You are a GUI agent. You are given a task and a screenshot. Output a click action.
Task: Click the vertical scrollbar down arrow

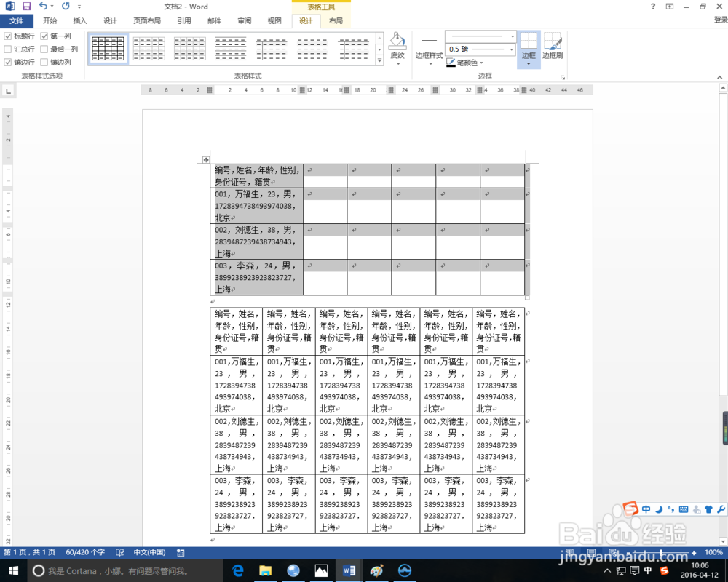(723, 541)
